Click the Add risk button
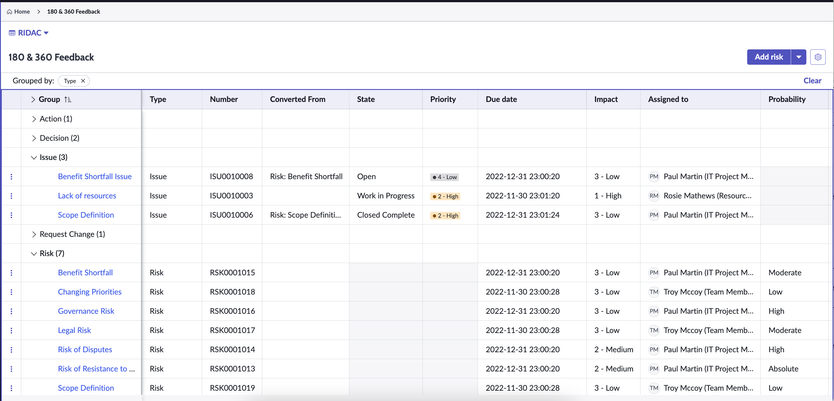 [x=769, y=57]
